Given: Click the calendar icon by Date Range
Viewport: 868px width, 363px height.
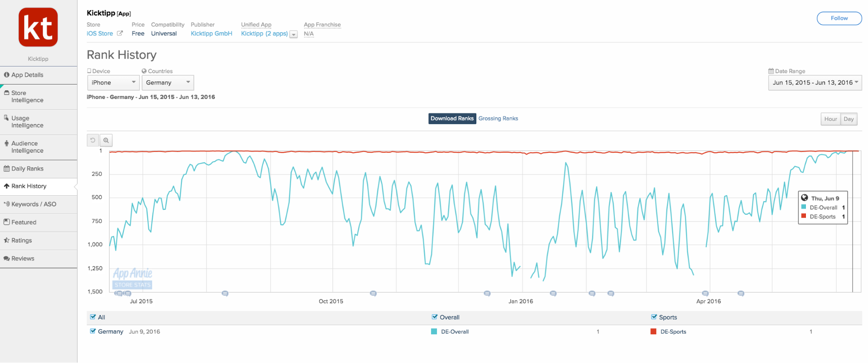Looking at the screenshot, I should coord(771,71).
